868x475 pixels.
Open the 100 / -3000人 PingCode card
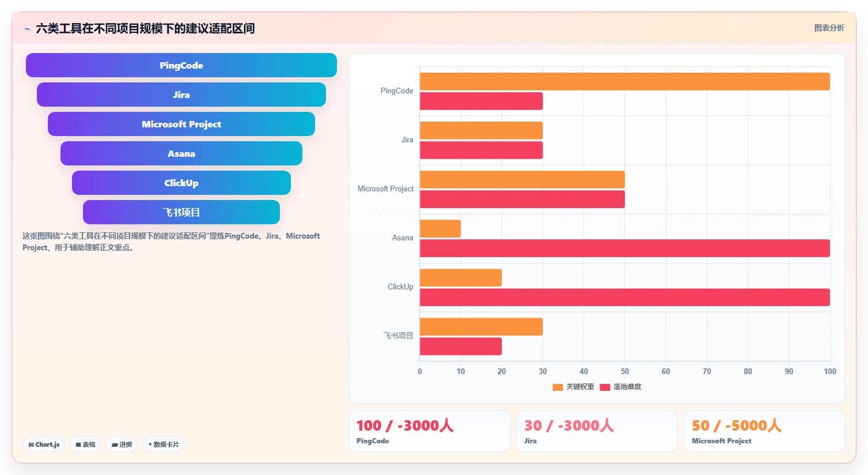point(429,431)
